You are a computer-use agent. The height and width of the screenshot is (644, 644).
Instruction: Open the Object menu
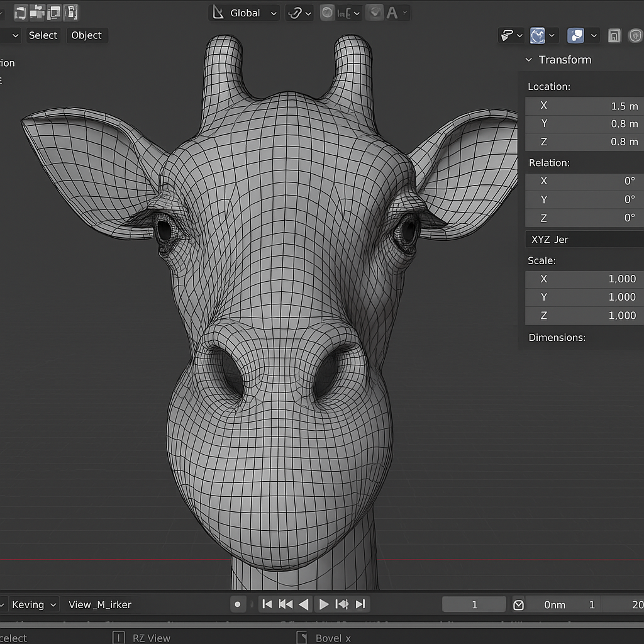[x=86, y=35]
